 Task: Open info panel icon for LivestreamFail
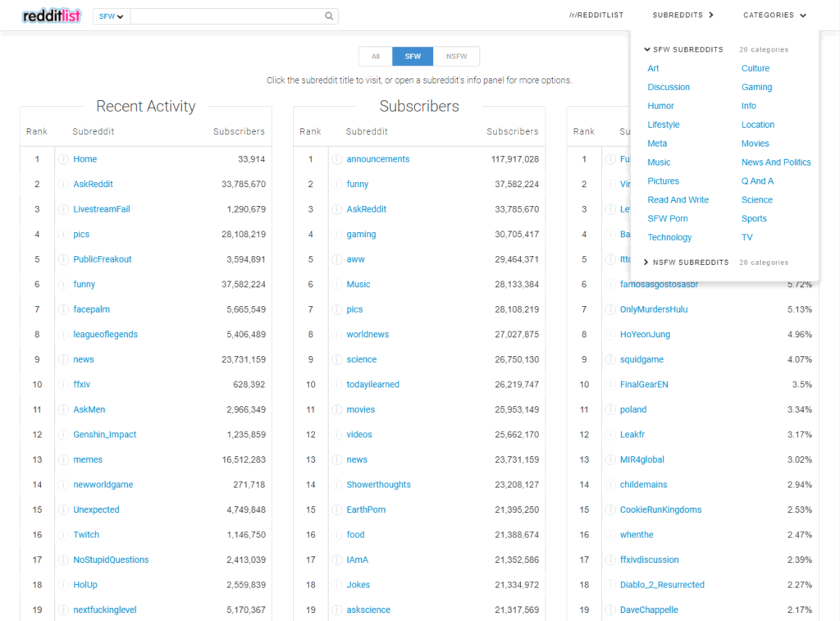pos(63,209)
